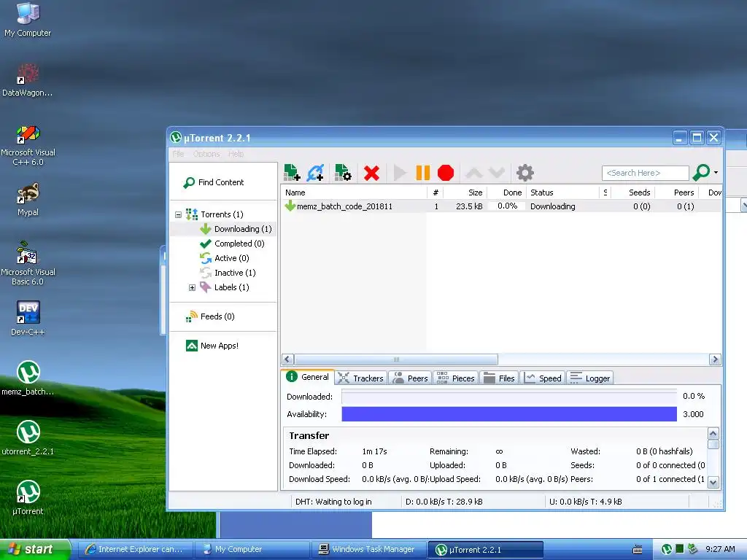Switch to Windows Task Manager in taskbar
This screenshot has height=560, width=747.
click(368, 550)
